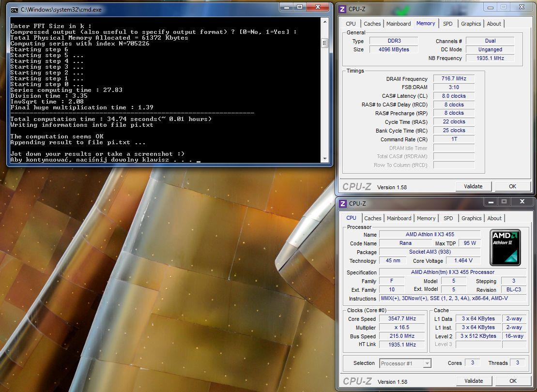Screen dimensions: 537x392
Task: Click Series computing time 27.83 line
Action: [x=66, y=90]
